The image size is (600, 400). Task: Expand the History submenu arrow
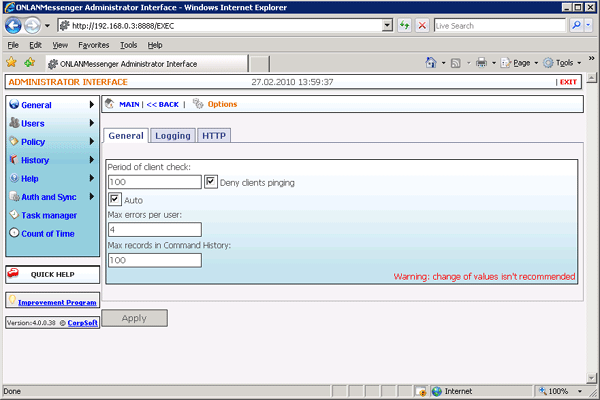[91, 160]
